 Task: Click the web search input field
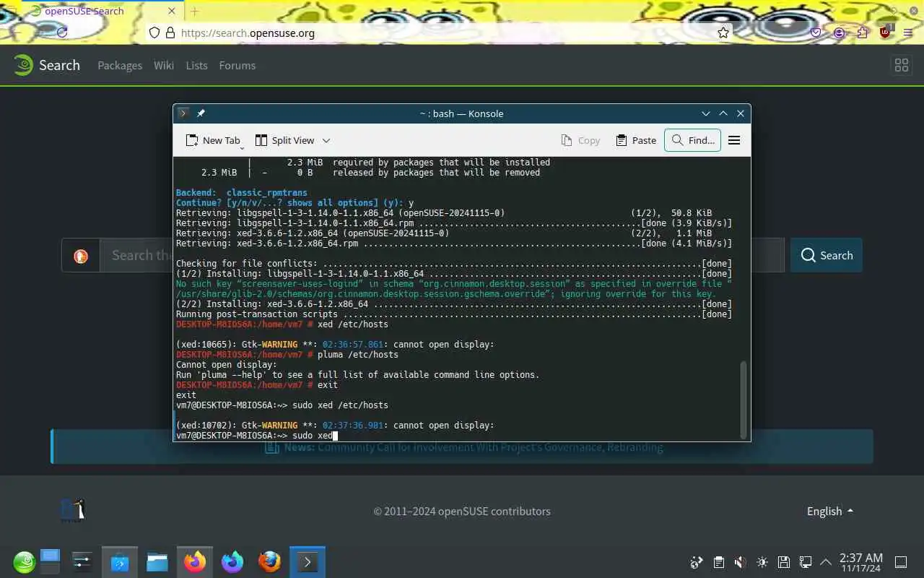[x=442, y=255]
